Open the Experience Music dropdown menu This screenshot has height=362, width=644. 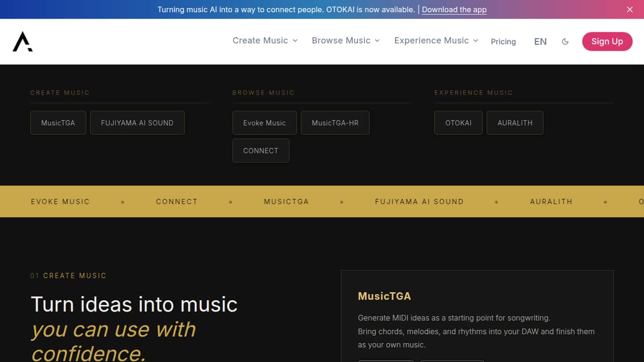[436, 41]
